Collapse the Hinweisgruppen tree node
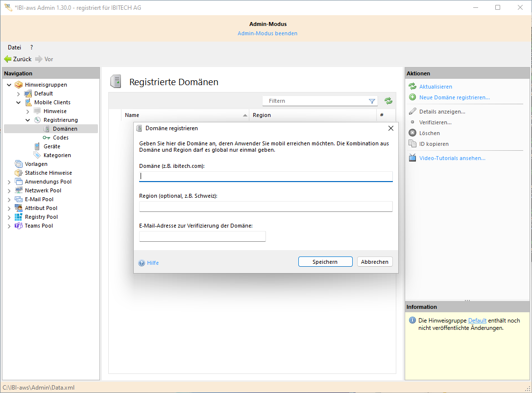Viewport: 532px width, 393px height. click(x=8, y=84)
